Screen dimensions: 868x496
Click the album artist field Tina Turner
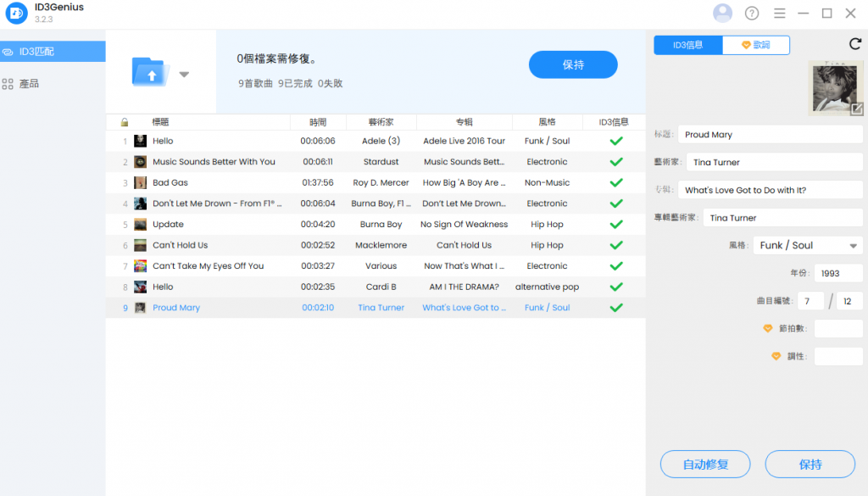[x=782, y=218]
